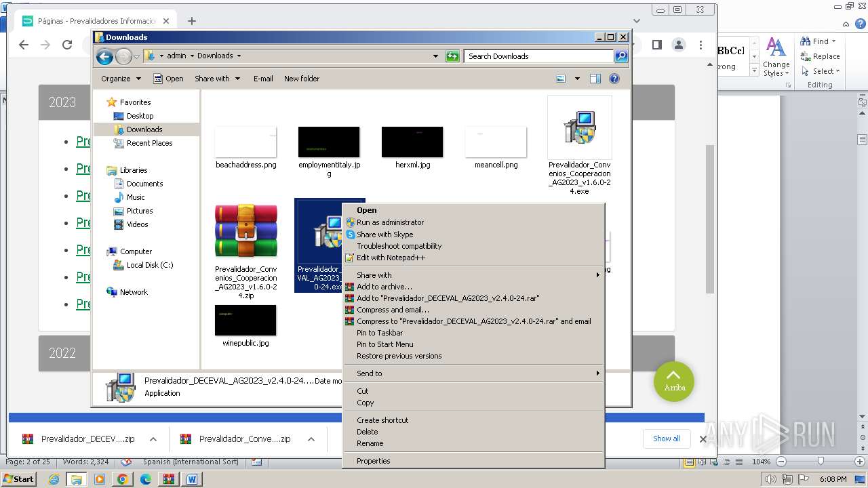The width and height of the screenshot is (868, 488).
Task: Select herxml.jpg thumbnail
Action: 412,142
